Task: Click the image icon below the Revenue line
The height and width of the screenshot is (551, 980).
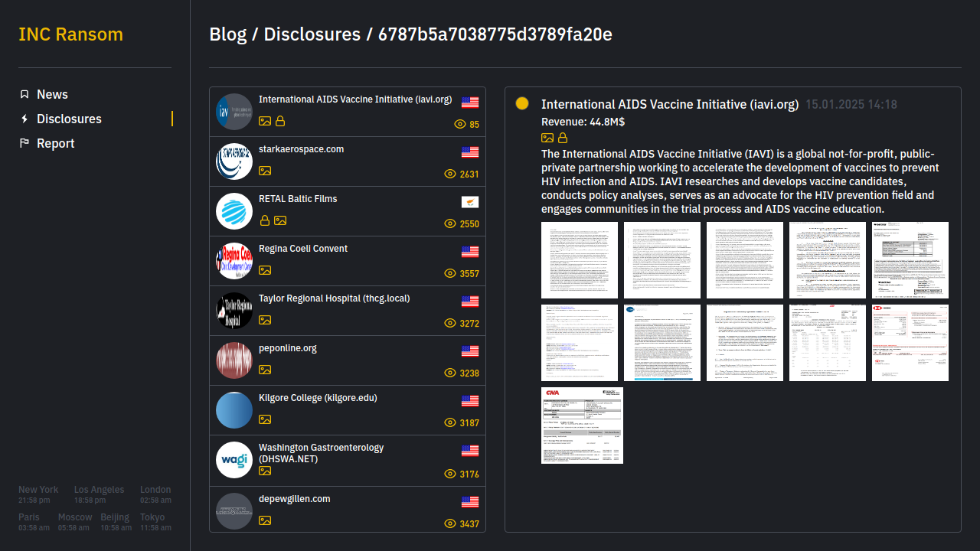Action: point(547,138)
